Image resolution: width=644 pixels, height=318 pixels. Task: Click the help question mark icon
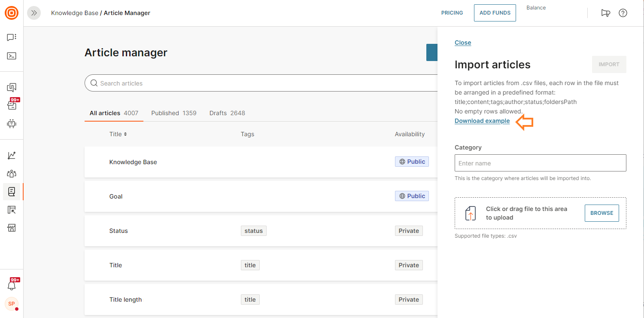pos(623,13)
